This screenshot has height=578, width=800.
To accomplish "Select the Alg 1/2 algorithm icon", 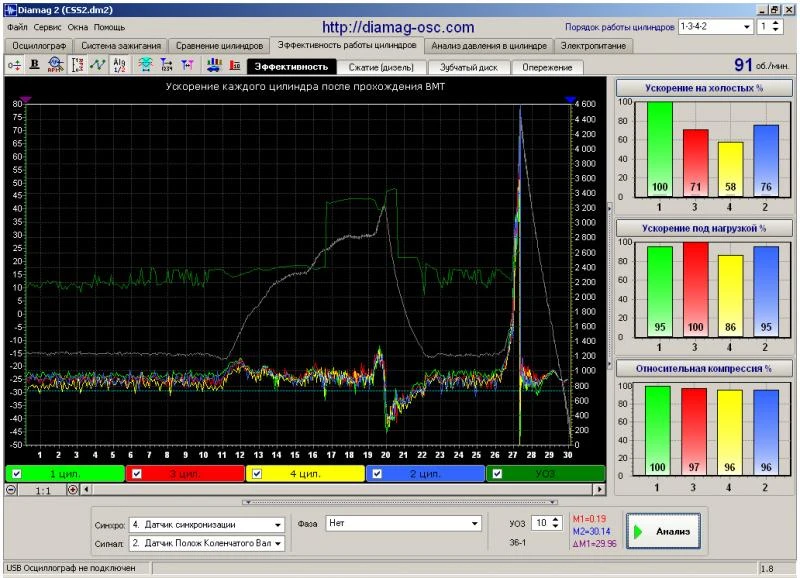I will (x=119, y=65).
